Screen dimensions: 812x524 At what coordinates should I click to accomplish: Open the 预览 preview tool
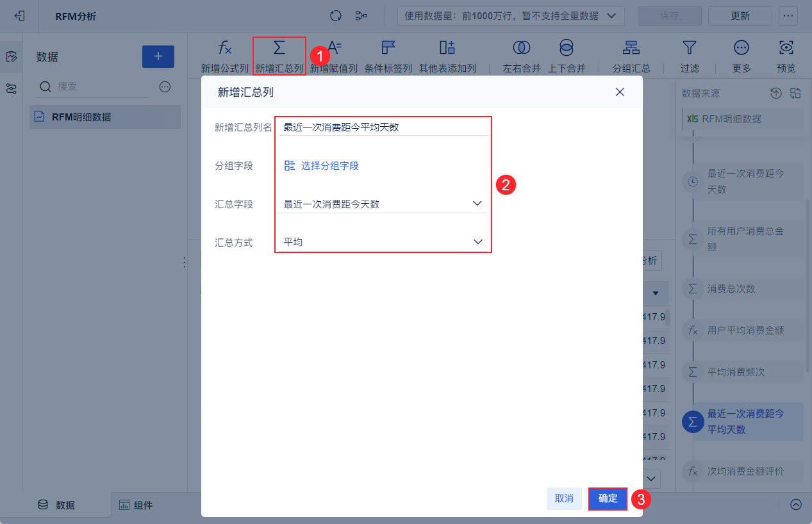pos(786,56)
